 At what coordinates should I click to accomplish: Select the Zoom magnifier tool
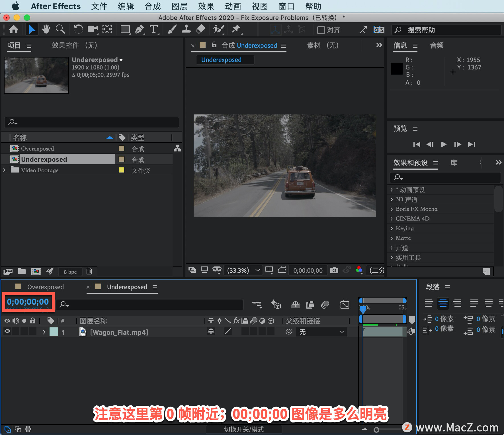60,29
